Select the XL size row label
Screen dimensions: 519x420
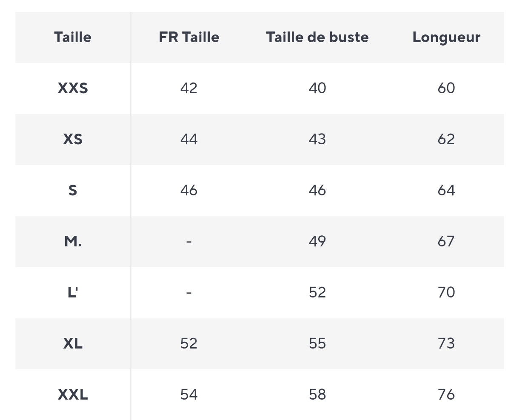pos(73,343)
